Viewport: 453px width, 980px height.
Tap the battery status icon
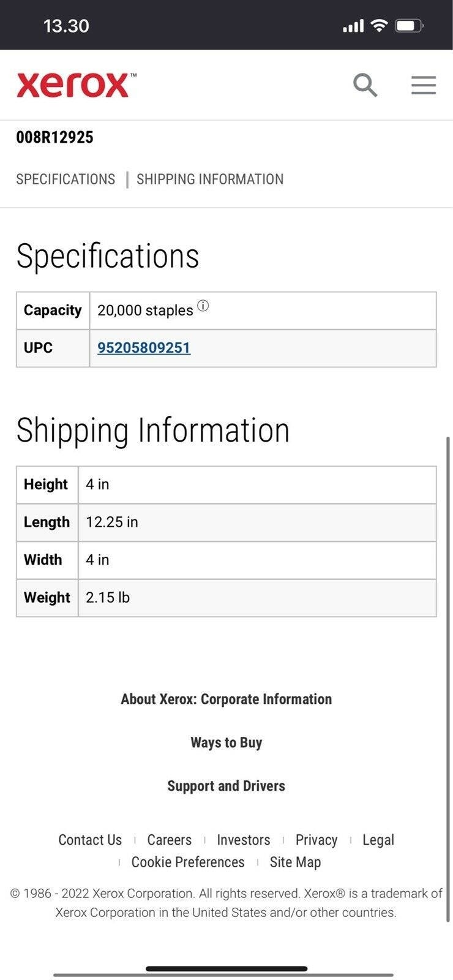coord(410,26)
